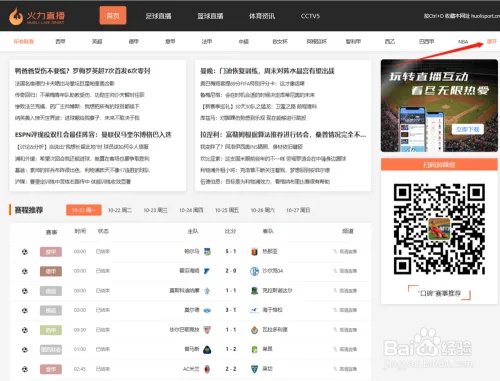Open 体育资讯 in the top menu

click(262, 16)
